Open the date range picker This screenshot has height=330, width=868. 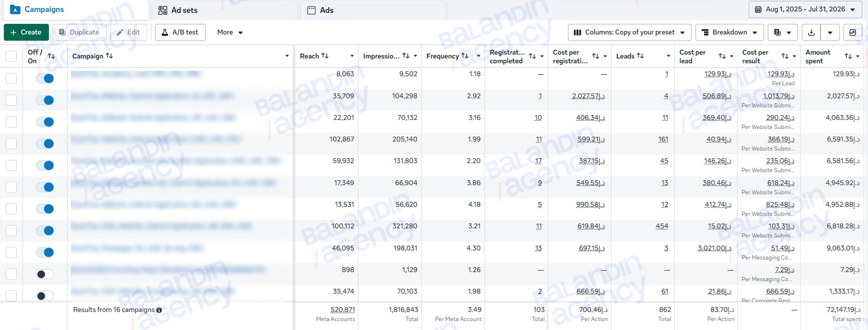click(x=805, y=9)
